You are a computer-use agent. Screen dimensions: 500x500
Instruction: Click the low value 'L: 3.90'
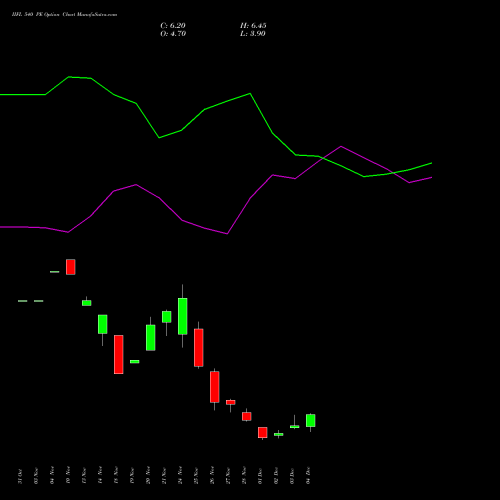click(253, 34)
